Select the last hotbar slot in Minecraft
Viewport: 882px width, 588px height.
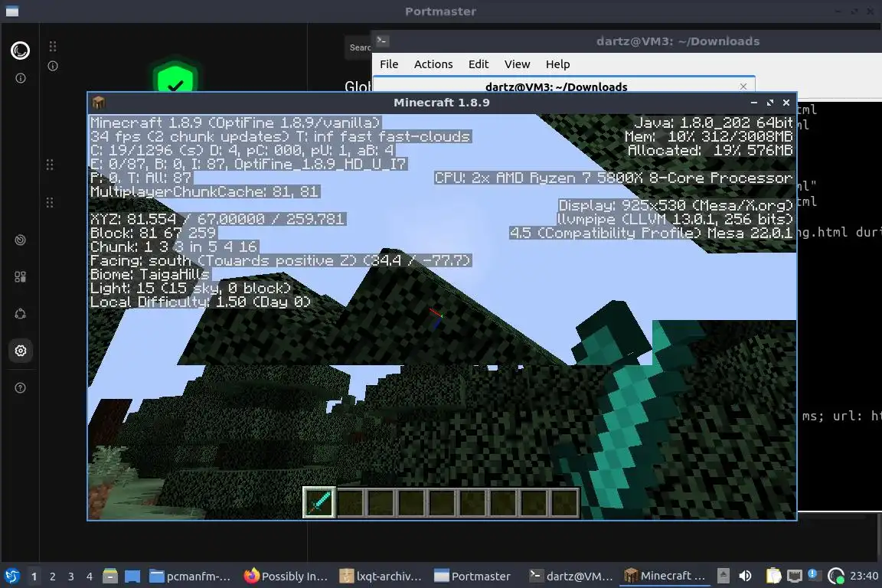[564, 502]
